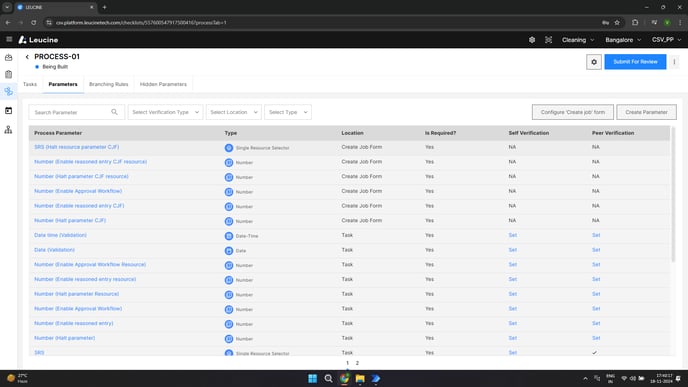Viewport: 688px width, 387px height.
Task: Click the 'Is Required?' column header
Action: click(x=440, y=133)
